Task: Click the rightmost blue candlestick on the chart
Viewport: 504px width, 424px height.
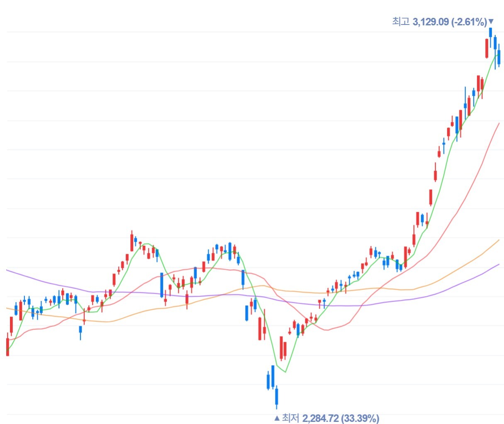Action: point(499,57)
